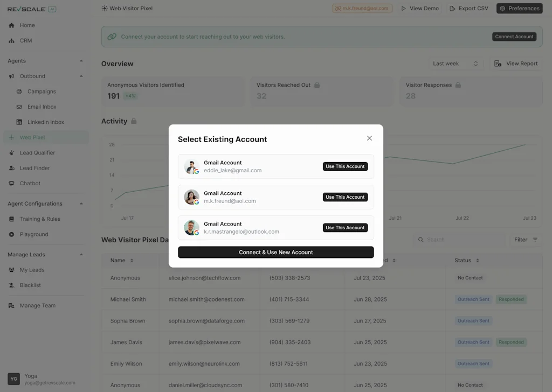Image resolution: width=552 pixels, height=392 pixels.
Task: Click View Demo in the top bar
Action: coord(420,8)
